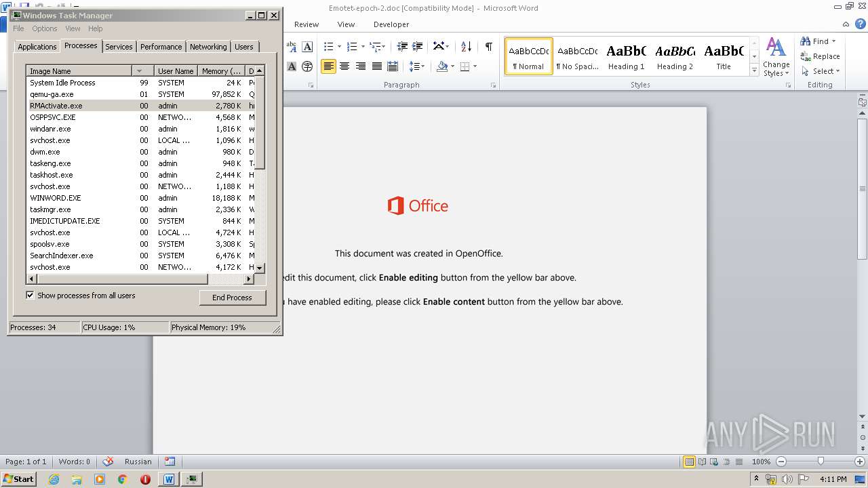Switch to Full Screen Reading view
The height and width of the screenshot is (488, 868).
coord(701,462)
